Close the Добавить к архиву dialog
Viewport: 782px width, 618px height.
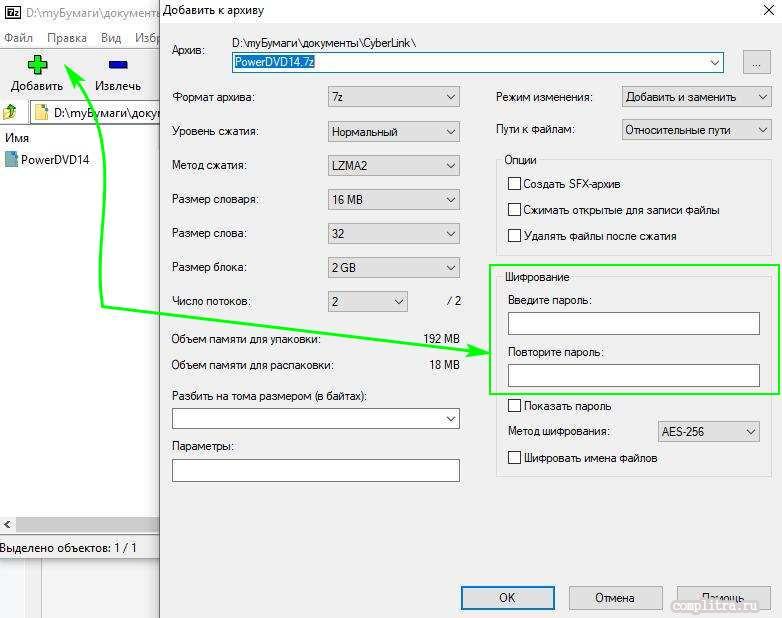[x=769, y=10]
